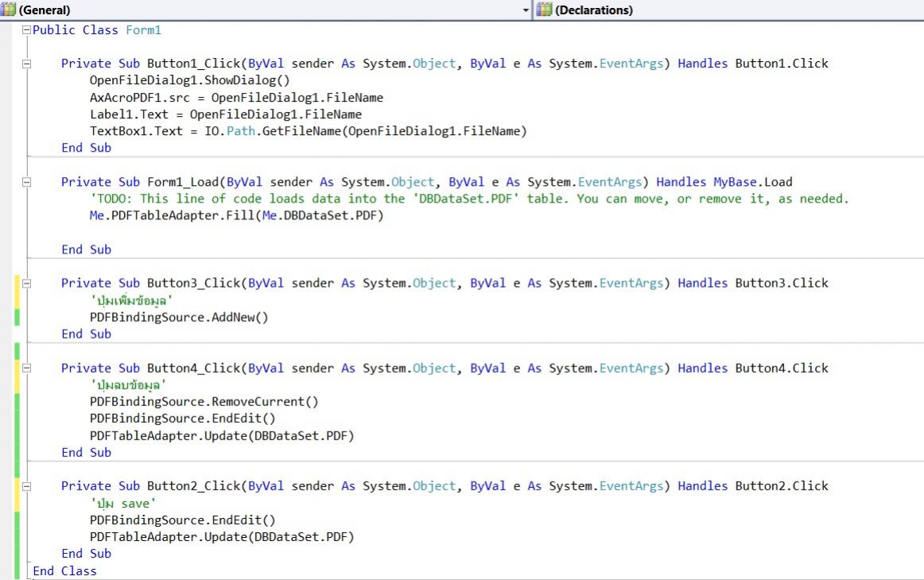Click Handles Button3.Click text
924x580 pixels.
click(x=753, y=283)
